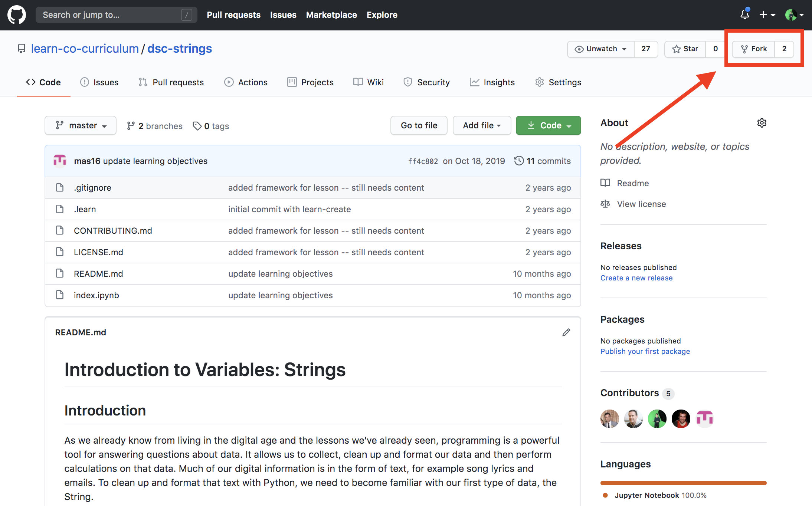Click Unwatch to toggle watching
The height and width of the screenshot is (506, 812).
pos(601,49)
